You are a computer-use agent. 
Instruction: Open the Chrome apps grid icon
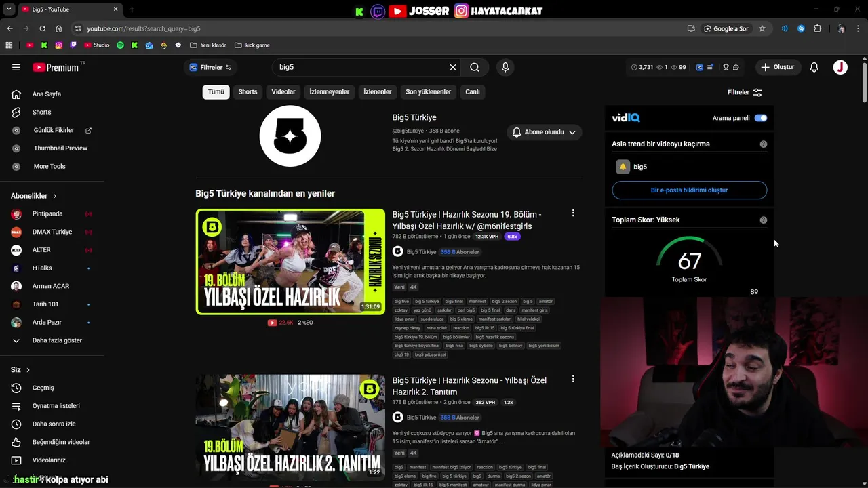9,45
